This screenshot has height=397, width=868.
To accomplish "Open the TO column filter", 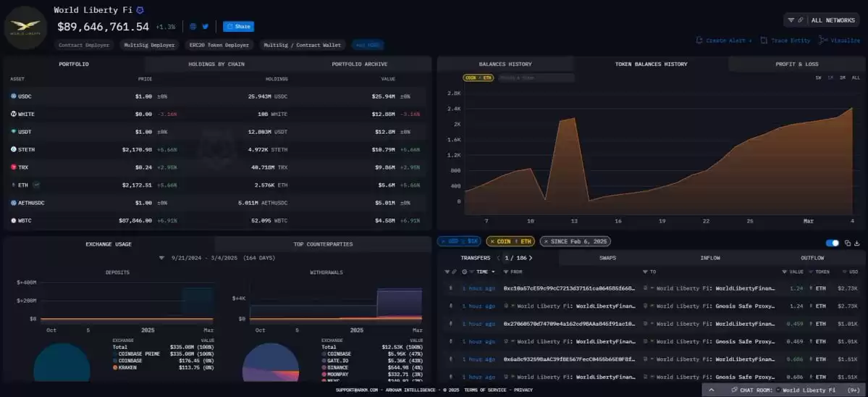I will coord(645,272).
